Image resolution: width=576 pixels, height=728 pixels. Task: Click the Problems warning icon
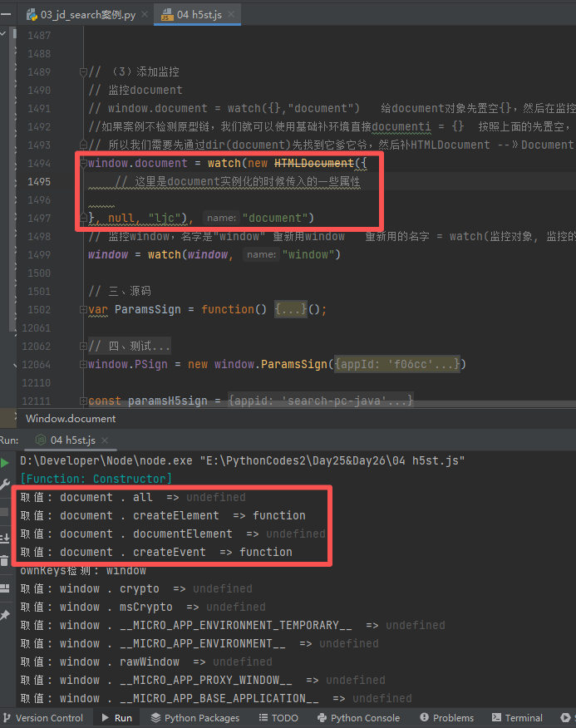[x=424, y=717]
